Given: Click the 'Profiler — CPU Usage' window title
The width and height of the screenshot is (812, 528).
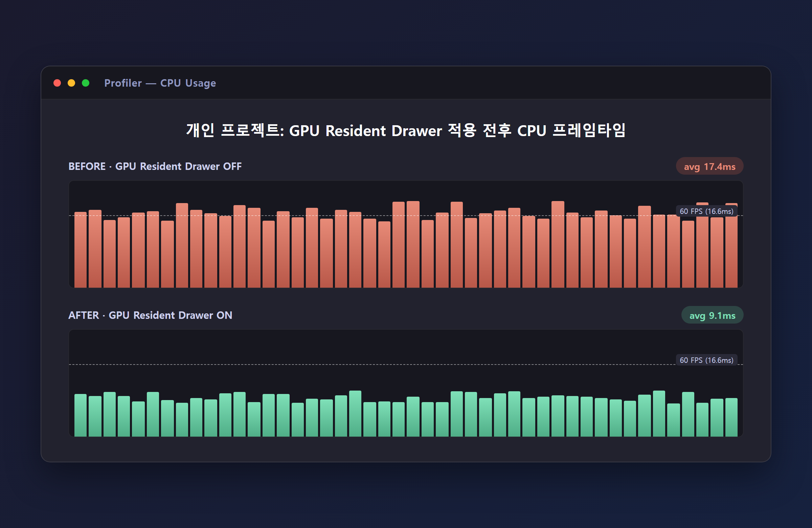Looking at the screenshot, I should (160, 83).
